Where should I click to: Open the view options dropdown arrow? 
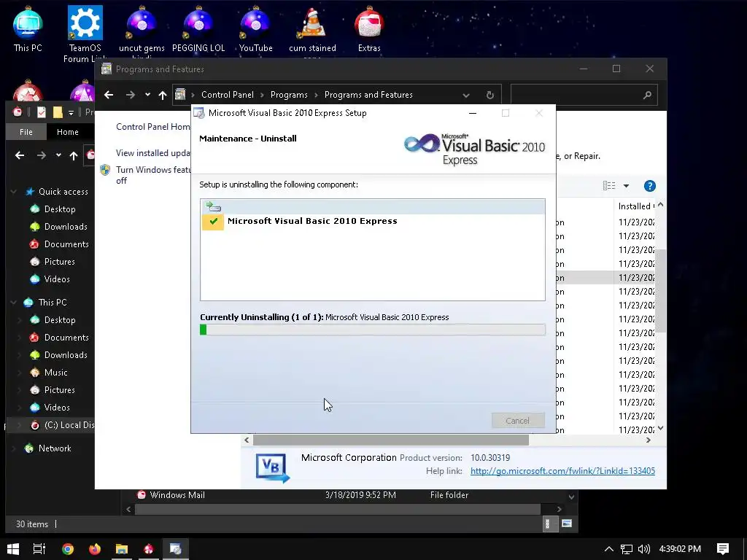[x=626, y=186]
